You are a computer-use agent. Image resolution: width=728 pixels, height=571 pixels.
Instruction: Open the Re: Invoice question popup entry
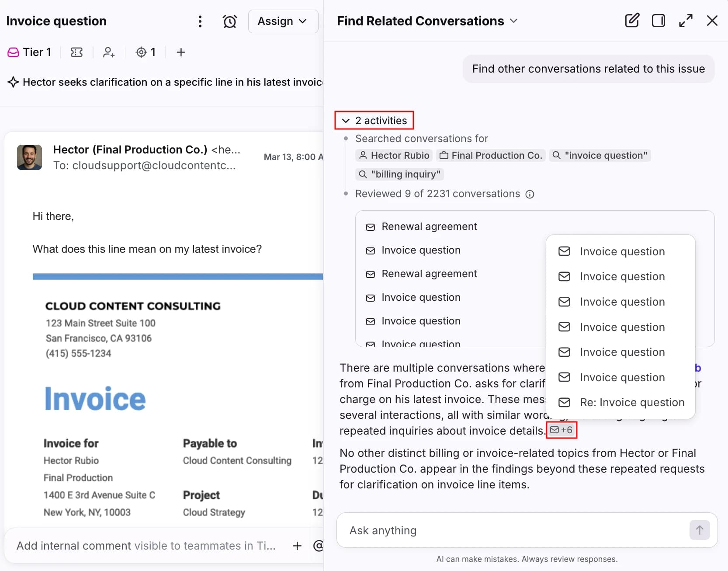pyautogui.click(x=621, y=402)
